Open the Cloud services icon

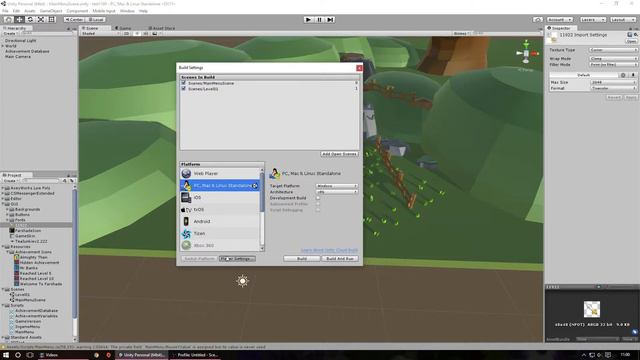(x=538, y=19)
